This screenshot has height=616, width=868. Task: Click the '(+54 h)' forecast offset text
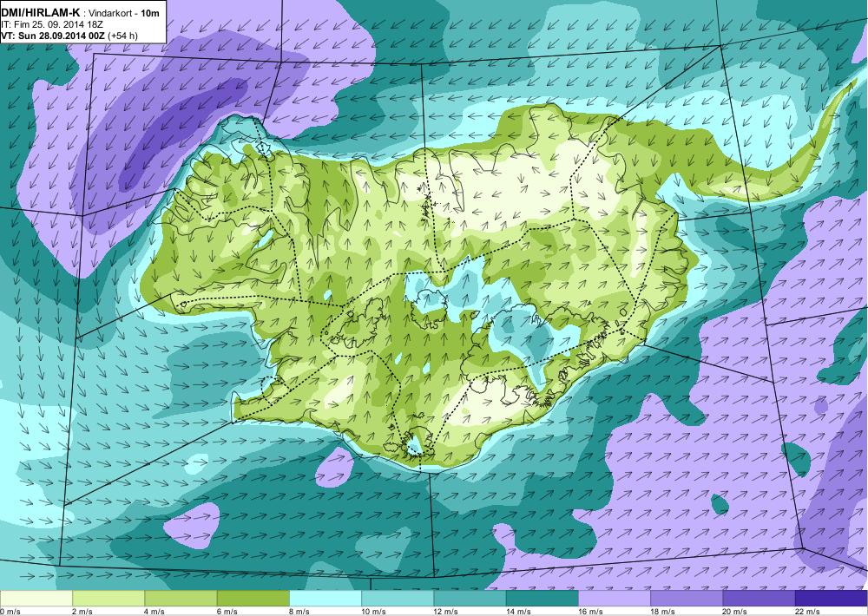(123, 36)
